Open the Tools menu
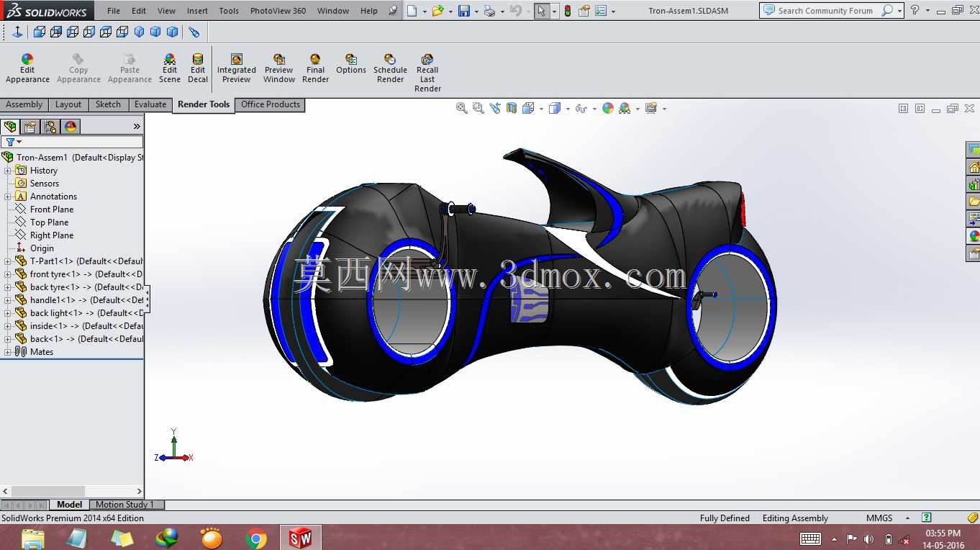The height and width of the screenshot is (550, 980). [x=229, y=11]
